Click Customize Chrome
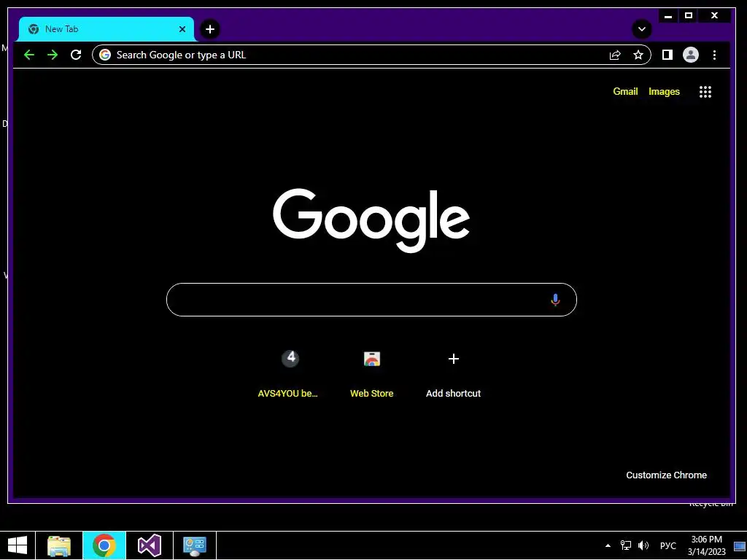Screen dimensions: 747x560 point(666,475)
